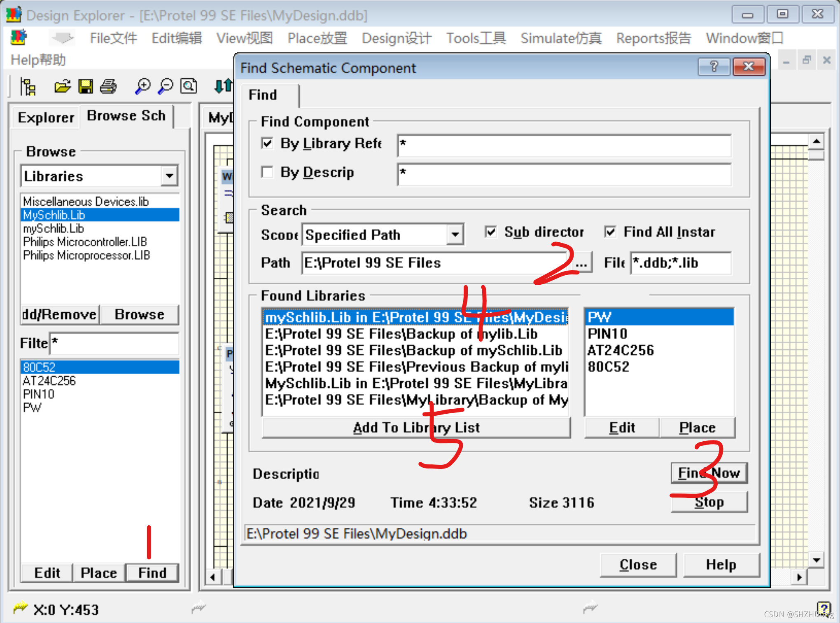
Task: Click the vertical scrollbar down arrow
Action: click(816, 560)
